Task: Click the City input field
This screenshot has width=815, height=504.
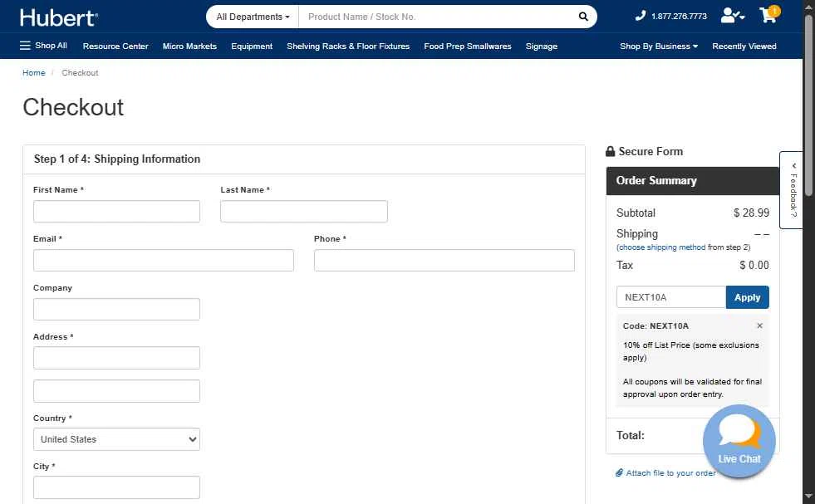Action: 116,487
